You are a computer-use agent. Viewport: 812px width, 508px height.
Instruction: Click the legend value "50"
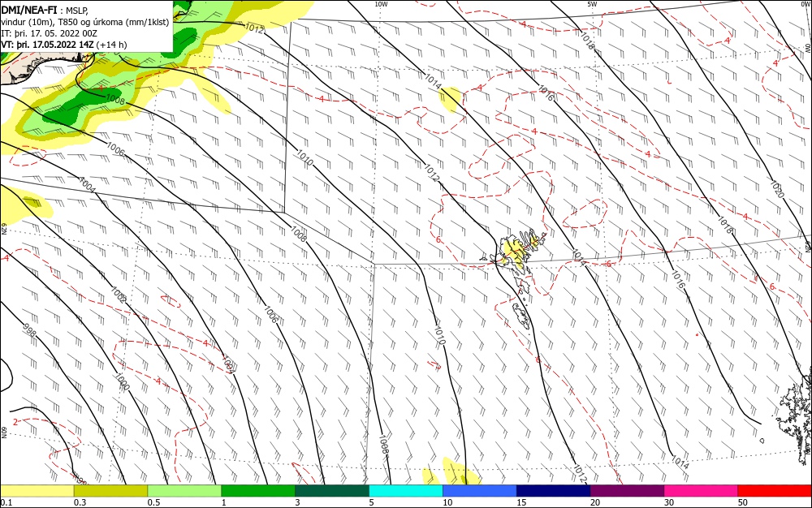[x=743, y=502]
